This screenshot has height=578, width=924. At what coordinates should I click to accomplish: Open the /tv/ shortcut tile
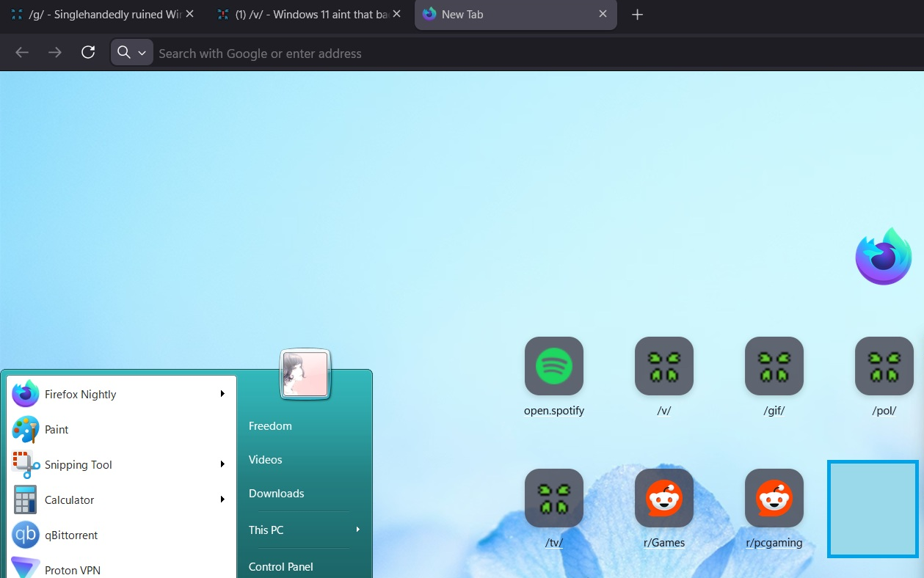pyautogui.click(x=554, y=498)
